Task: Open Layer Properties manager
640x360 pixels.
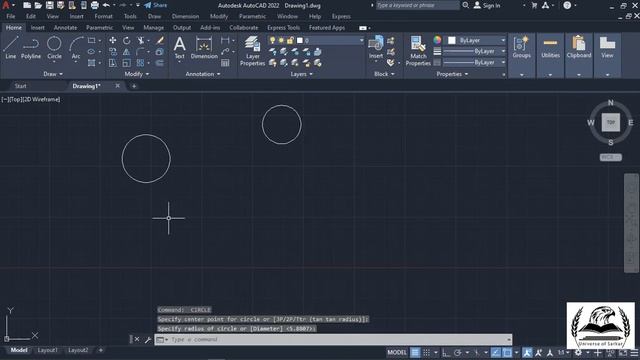Action: pos(252,51)
